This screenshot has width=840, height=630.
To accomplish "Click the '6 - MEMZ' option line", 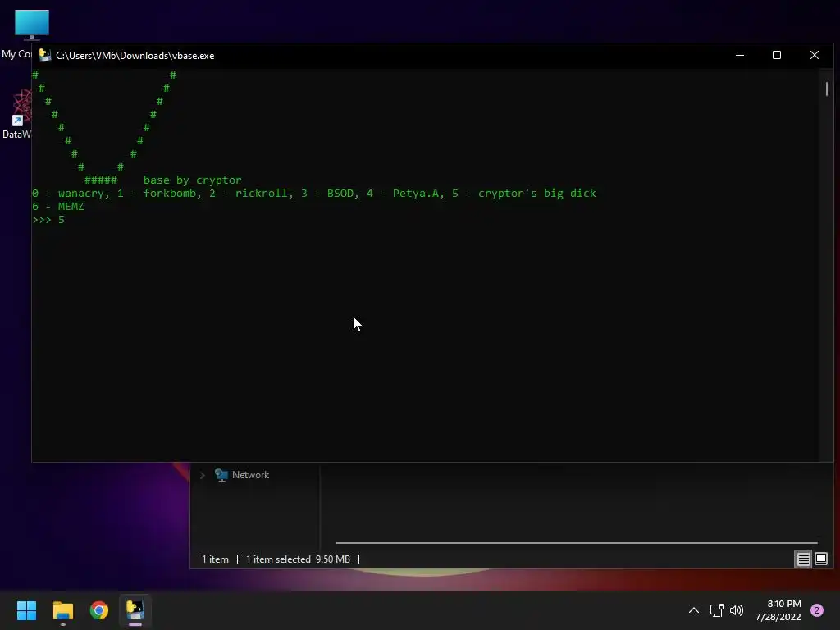I will [58, 206].
